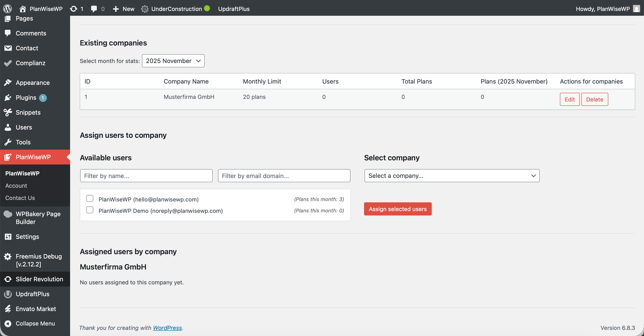Check the PlanWiseWP (hello@planwisewp.com) user checkbox
Image resolution: width=644 pixels, height=336 pixels.
click(x=90, y=198)
